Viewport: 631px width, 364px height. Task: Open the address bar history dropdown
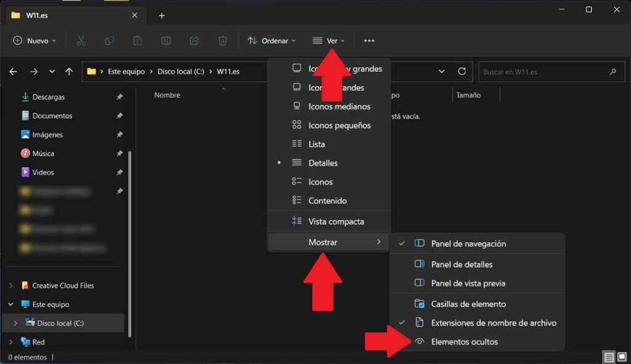pos(441,71)
